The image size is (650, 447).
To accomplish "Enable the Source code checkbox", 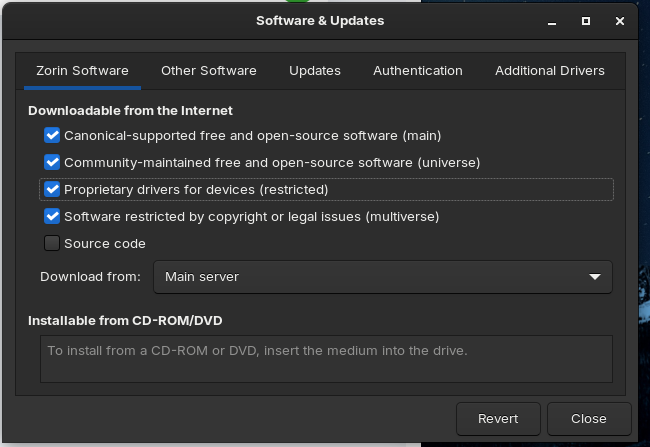I will (52, 243).
